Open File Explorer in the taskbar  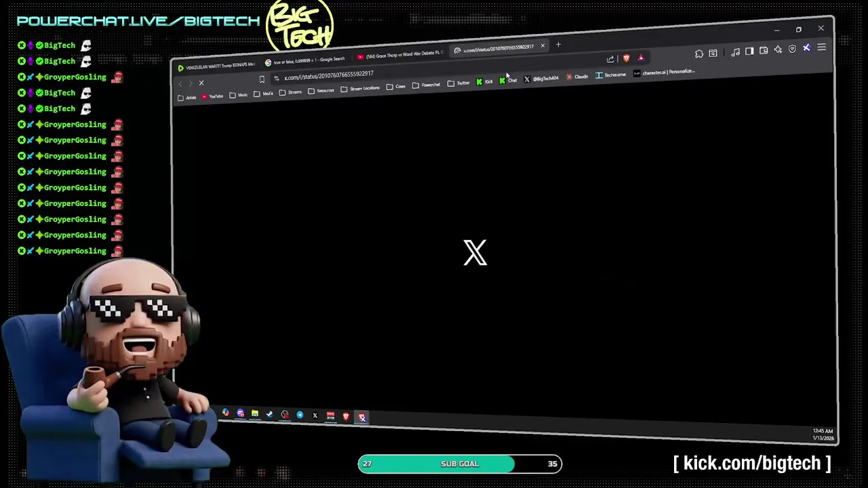[255, 413]
